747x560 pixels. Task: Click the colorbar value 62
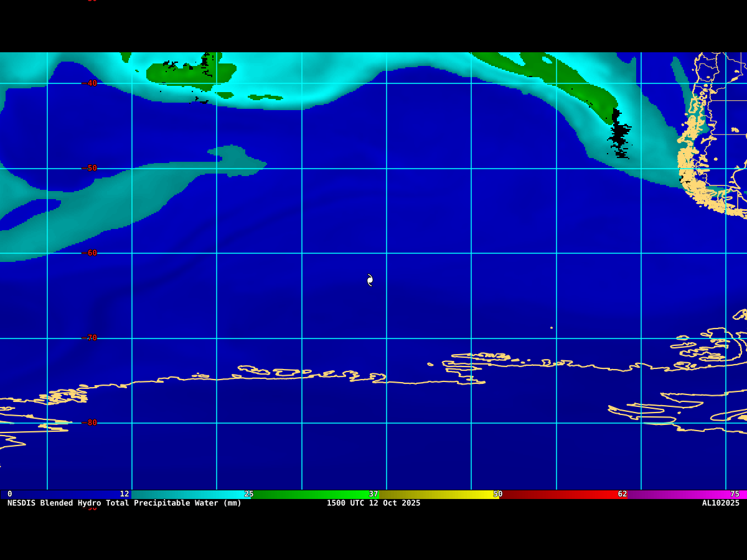click(622, 494)
